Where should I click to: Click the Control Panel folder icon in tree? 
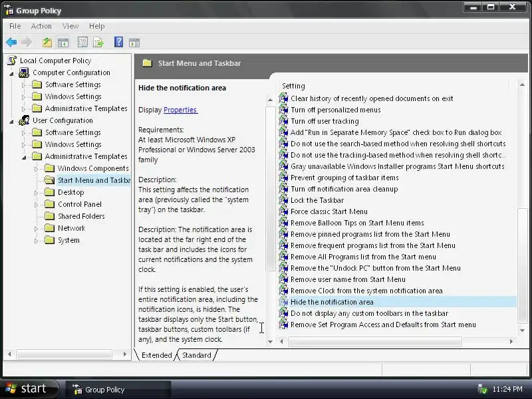click(x=49, y=204)
